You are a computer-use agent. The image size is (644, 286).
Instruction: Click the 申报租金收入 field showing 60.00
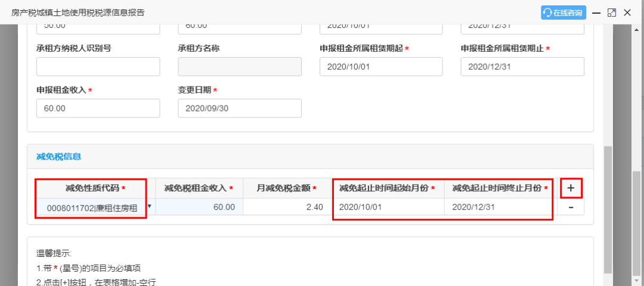[x=98, y=108]
